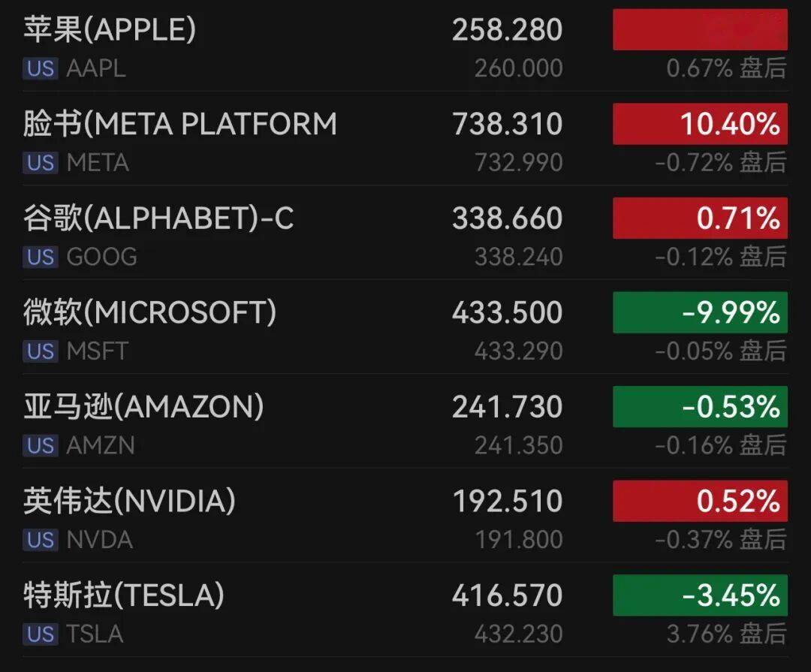Select the 特斯拉(TESLA) price 416.570
This screenshot has width=811, height=672.
tap(507, 595)
